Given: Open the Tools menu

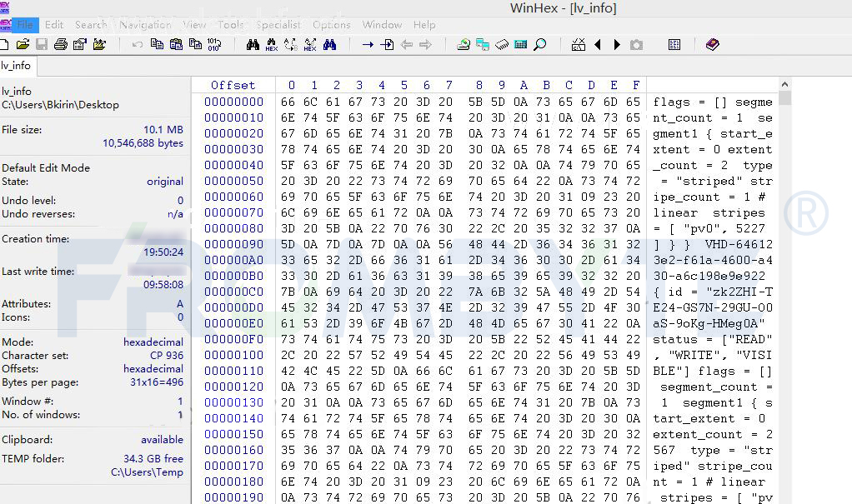Looking at the screenshot, I should [230, 24].
